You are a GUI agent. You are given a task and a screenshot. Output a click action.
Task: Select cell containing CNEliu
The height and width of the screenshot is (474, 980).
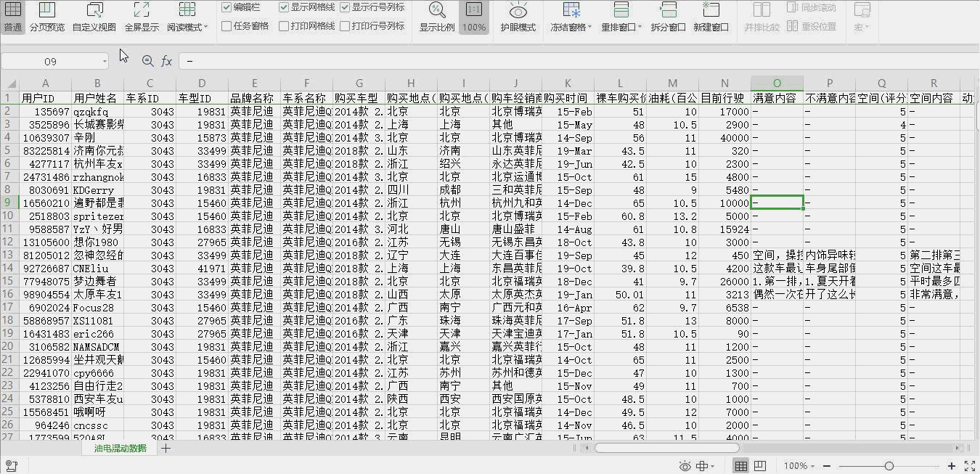[x=97, y=268]
